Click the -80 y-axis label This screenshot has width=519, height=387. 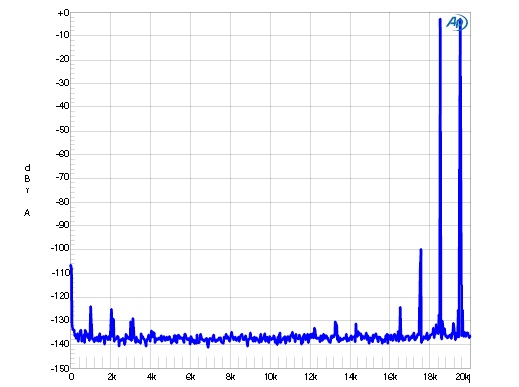62,201
